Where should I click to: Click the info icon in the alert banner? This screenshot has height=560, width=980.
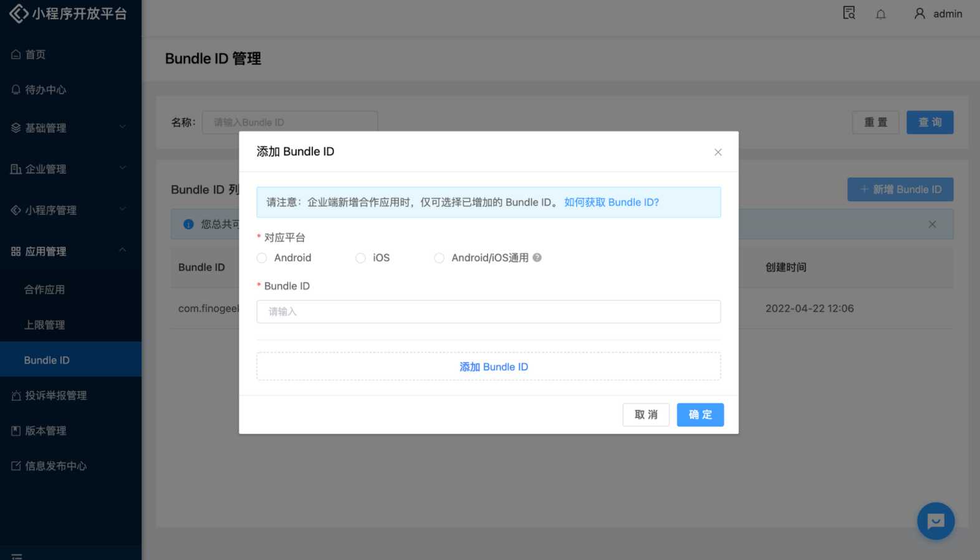point(188,224)
